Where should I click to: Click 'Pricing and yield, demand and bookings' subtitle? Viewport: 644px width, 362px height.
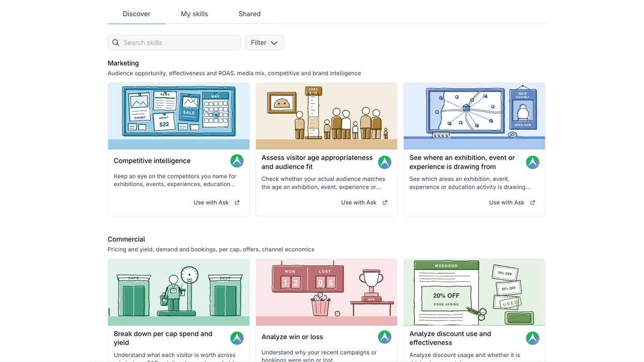click(x=211, y=249)
